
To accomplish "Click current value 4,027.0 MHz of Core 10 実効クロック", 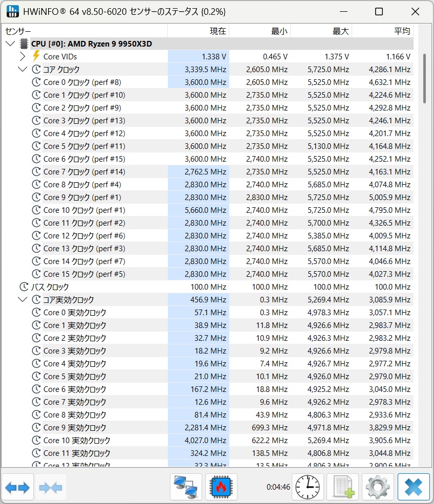I will pyautogui.click(x=205, y=441).
